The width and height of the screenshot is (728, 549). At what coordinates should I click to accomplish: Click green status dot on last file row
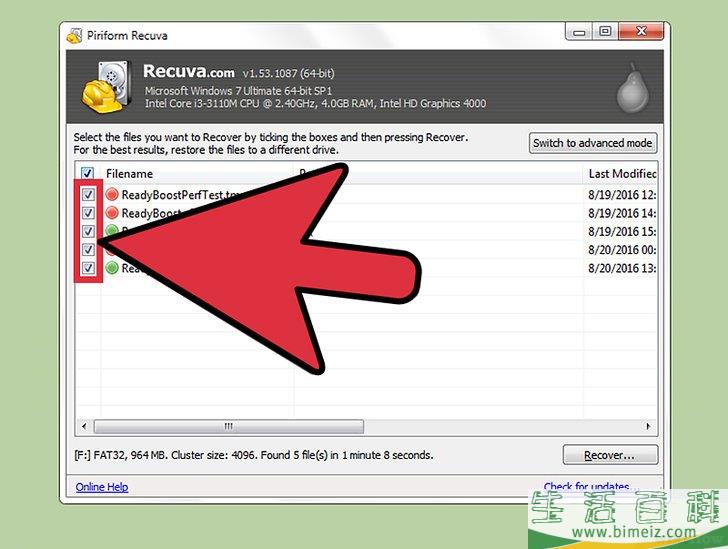[x=112, y=268]
